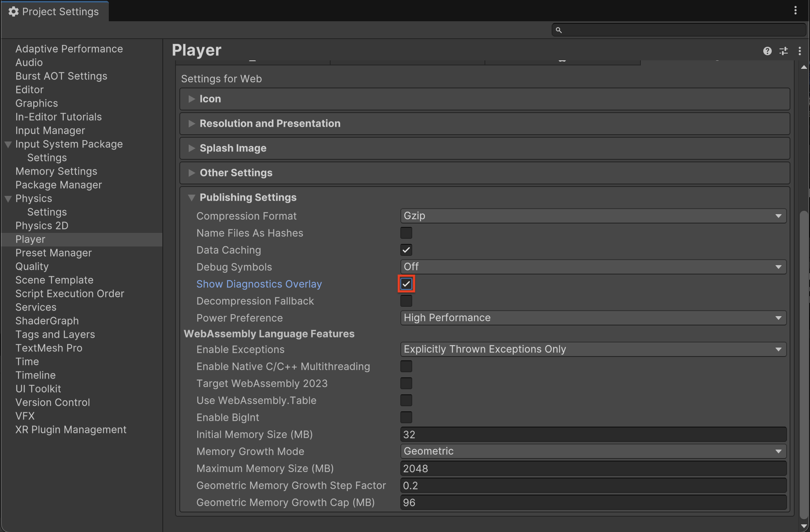Click the Initial Memory Size field
The width and height of the screenshot is (810, 532).
tap(593, 434)
